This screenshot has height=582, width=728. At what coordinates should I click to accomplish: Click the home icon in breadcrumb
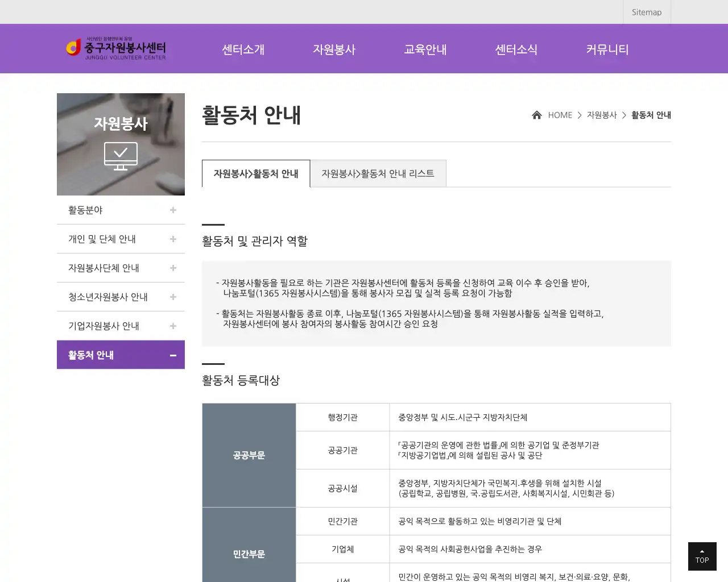click(x=536, y=115)
